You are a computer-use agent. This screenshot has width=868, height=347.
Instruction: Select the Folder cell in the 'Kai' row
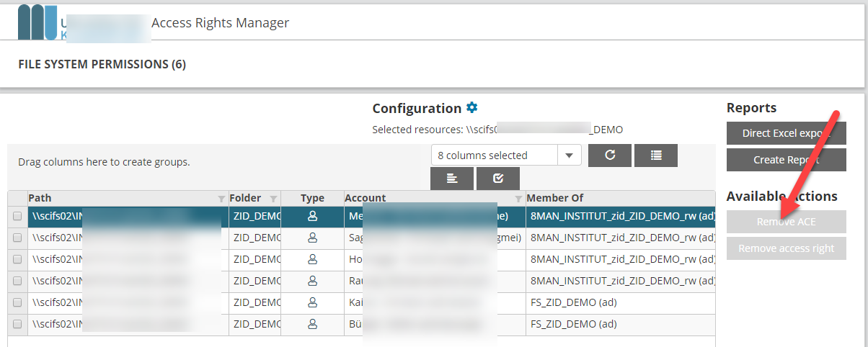(254, 302)
